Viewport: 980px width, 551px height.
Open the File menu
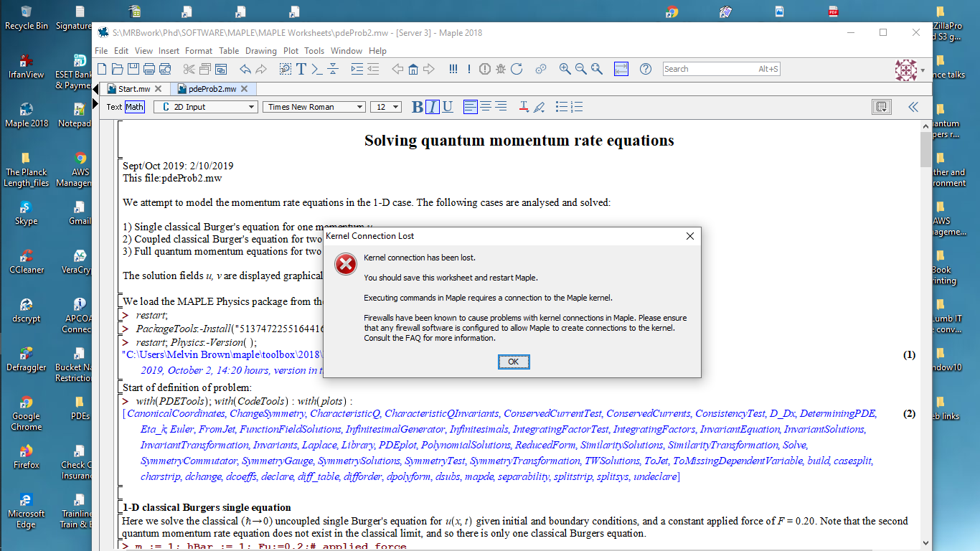[x=101, y=51]
